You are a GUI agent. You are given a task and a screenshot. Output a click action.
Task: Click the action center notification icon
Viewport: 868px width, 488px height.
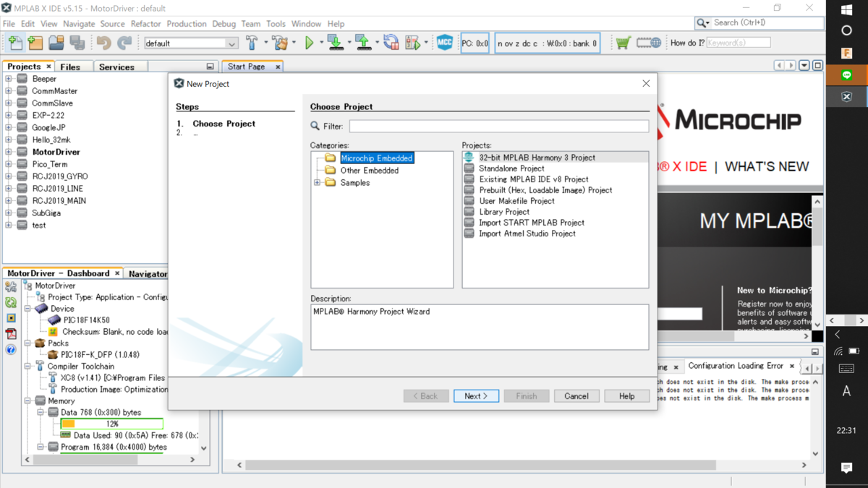point(847,468)
